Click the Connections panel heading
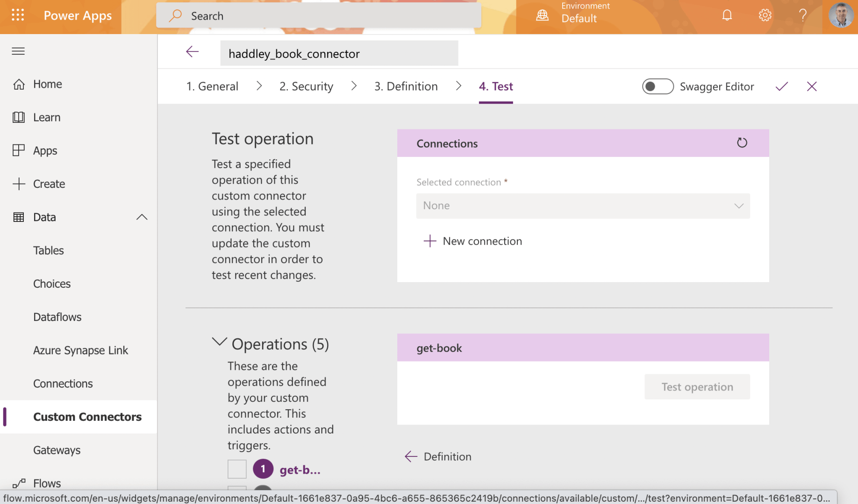Screen dimensions: 858x504 (x=447, y=143)
